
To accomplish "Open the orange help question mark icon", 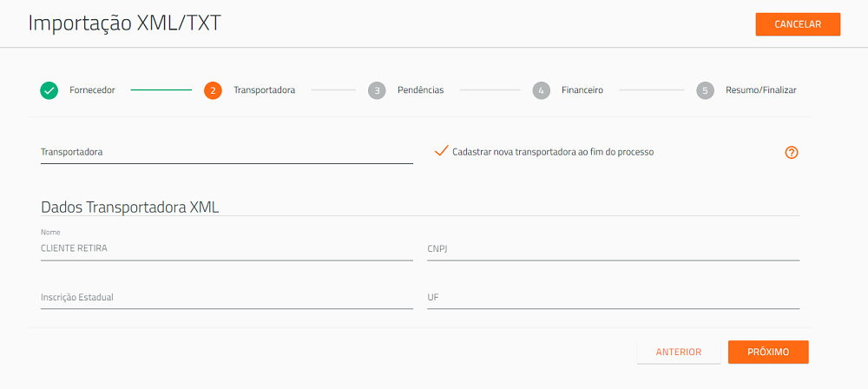I will point(792,152).
